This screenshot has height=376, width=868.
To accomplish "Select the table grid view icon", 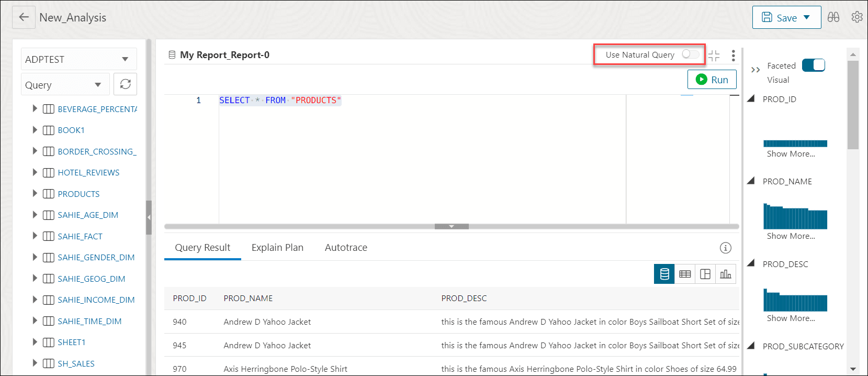I will [685, 274].
